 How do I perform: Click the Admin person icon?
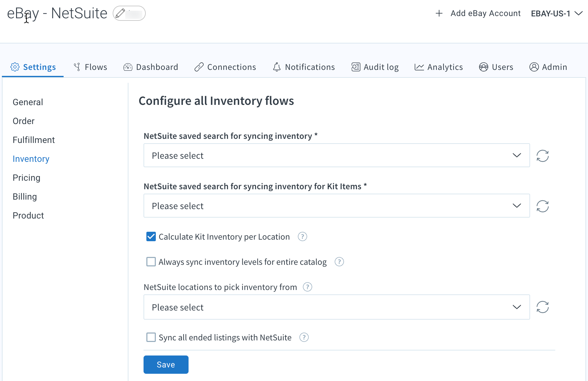click(x=534, y=67)
